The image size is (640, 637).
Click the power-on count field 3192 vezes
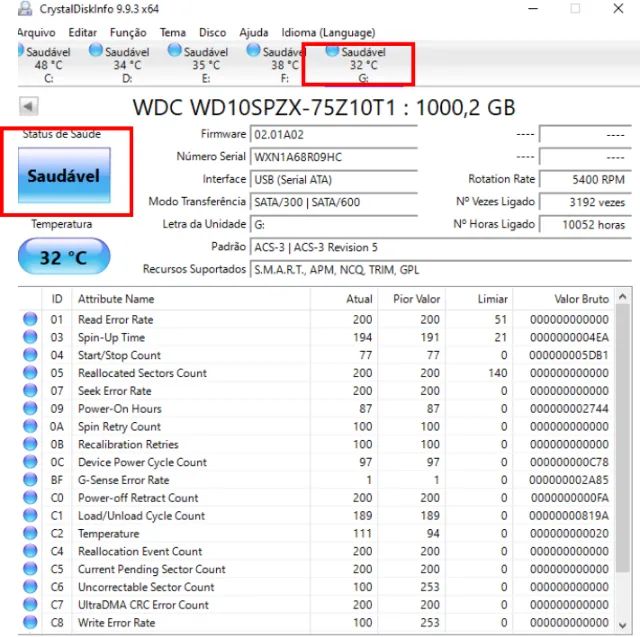585,202
